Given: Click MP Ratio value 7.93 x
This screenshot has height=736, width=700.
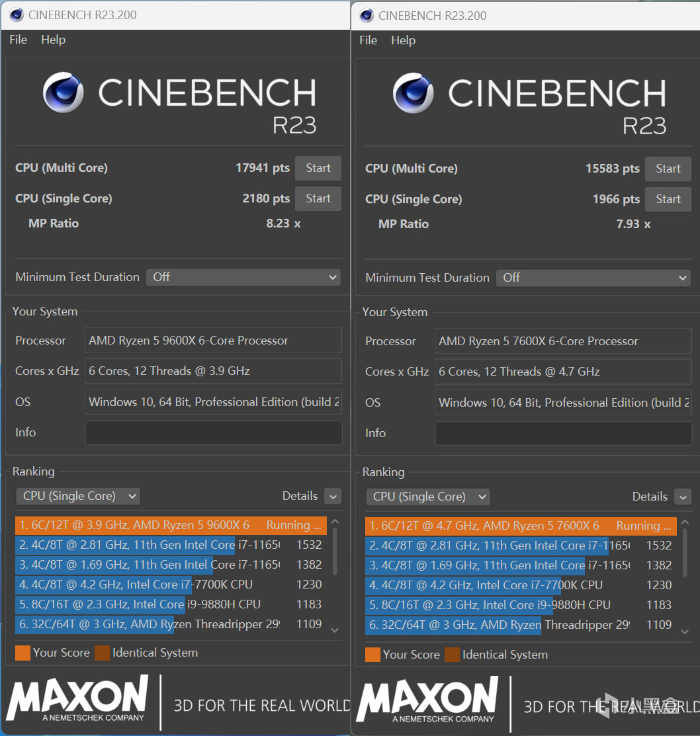Looking at the screenshot, I should pos(633,224).
